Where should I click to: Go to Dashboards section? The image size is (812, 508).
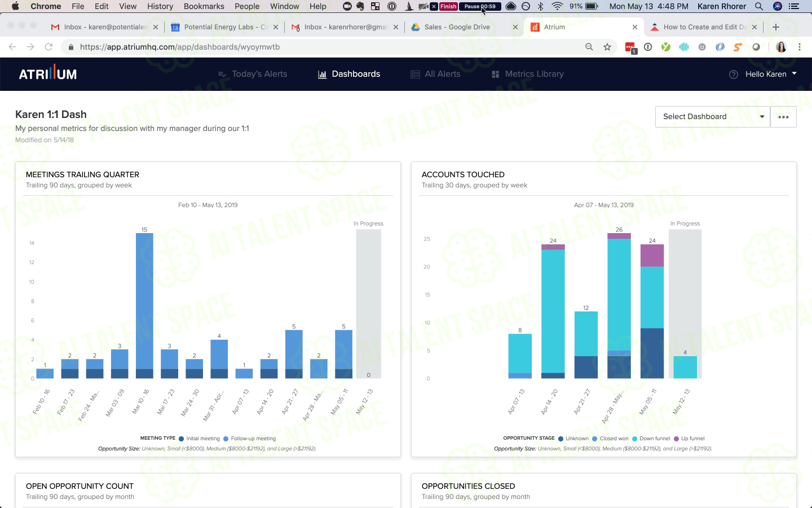tap(349, 74)
